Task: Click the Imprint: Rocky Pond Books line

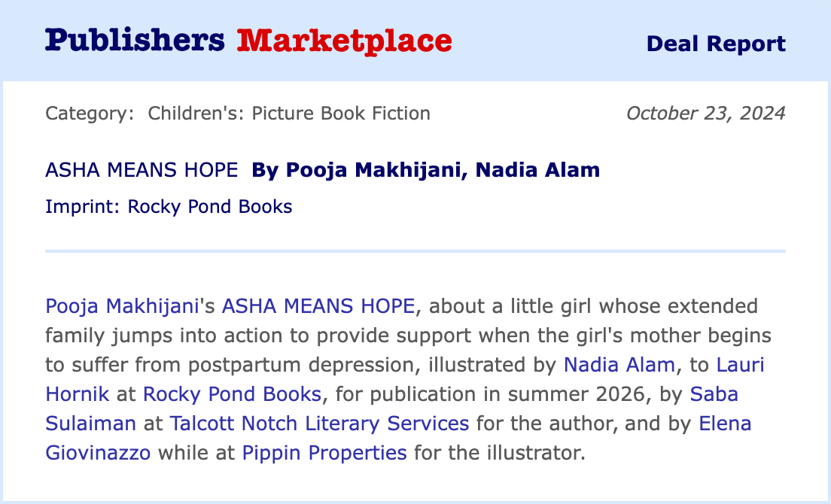Action: click(x=169, y=206)
